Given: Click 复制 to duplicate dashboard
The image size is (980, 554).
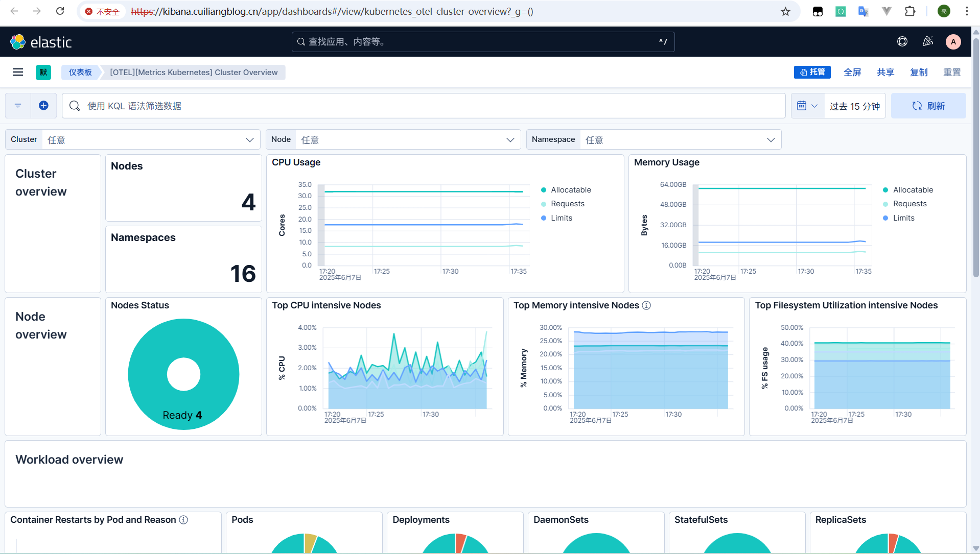Looking at the screenshot, I should point(919,72).
